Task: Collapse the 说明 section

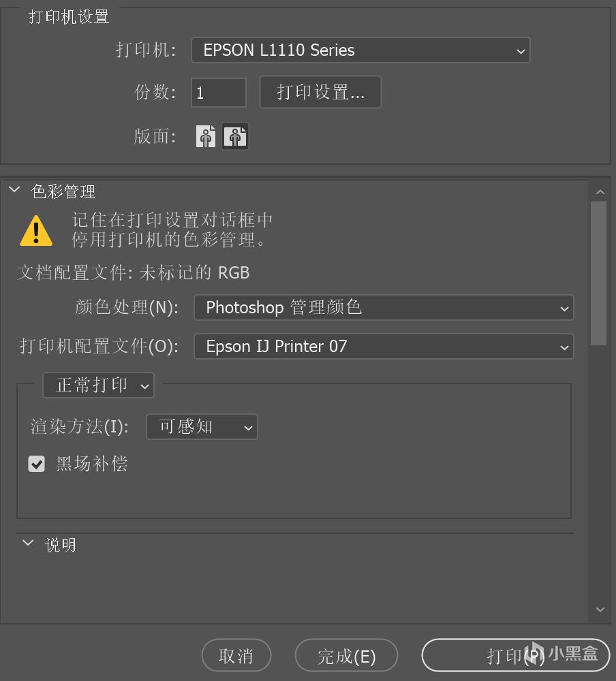Action: pos(28,543)
